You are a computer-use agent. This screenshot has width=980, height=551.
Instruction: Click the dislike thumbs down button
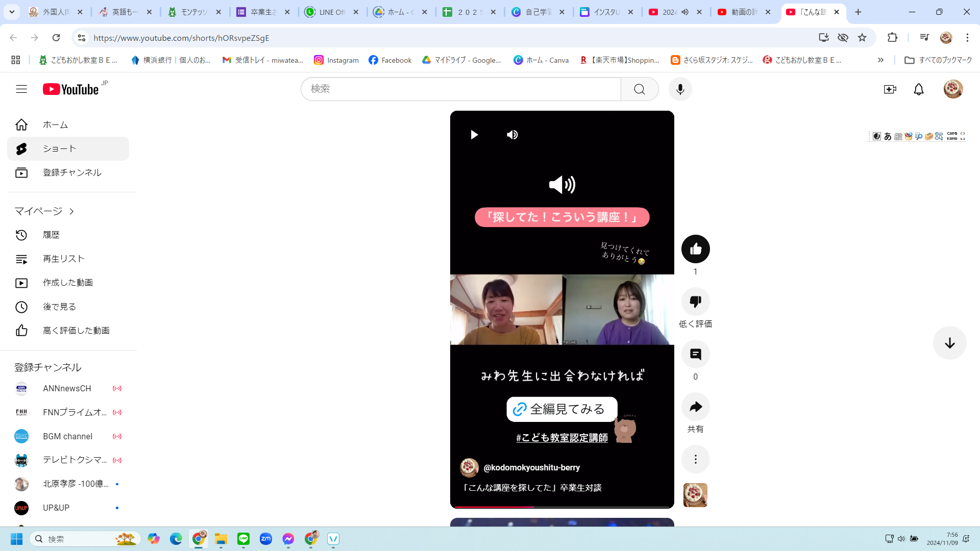695,302
